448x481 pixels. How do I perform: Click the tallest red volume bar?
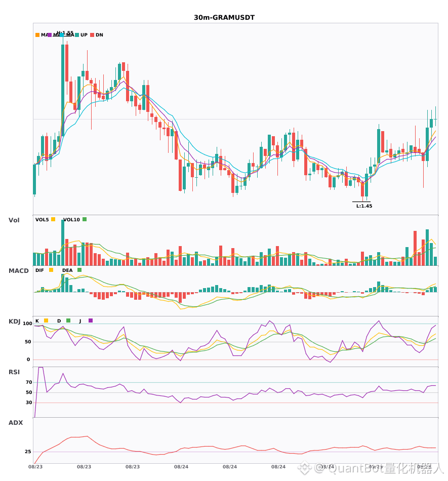pos(415,248)
